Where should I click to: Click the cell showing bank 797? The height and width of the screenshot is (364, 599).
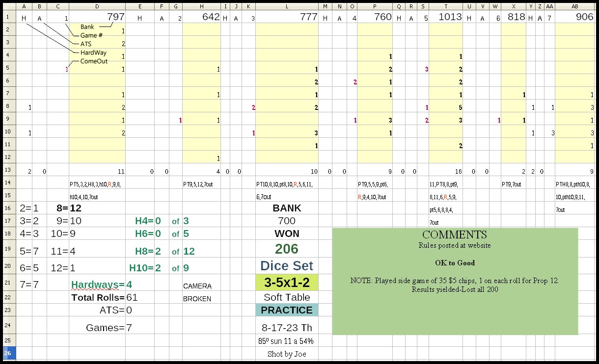pyautogui.click(x=97, y=17)
